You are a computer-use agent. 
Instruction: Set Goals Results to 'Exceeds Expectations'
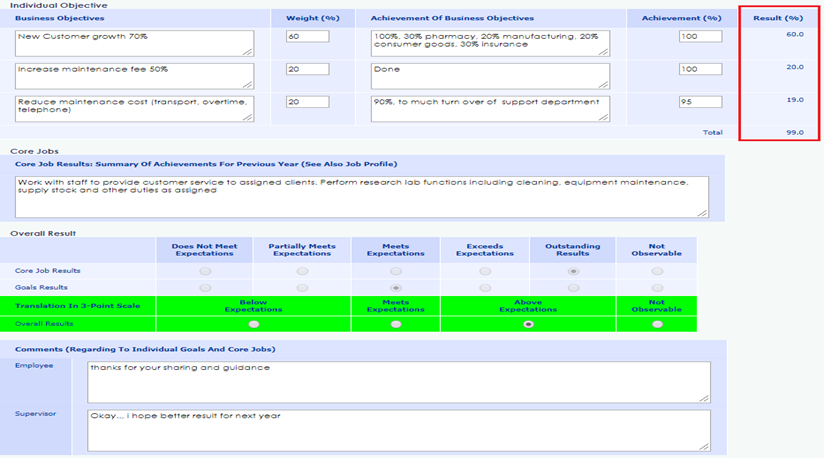(485, 288)
